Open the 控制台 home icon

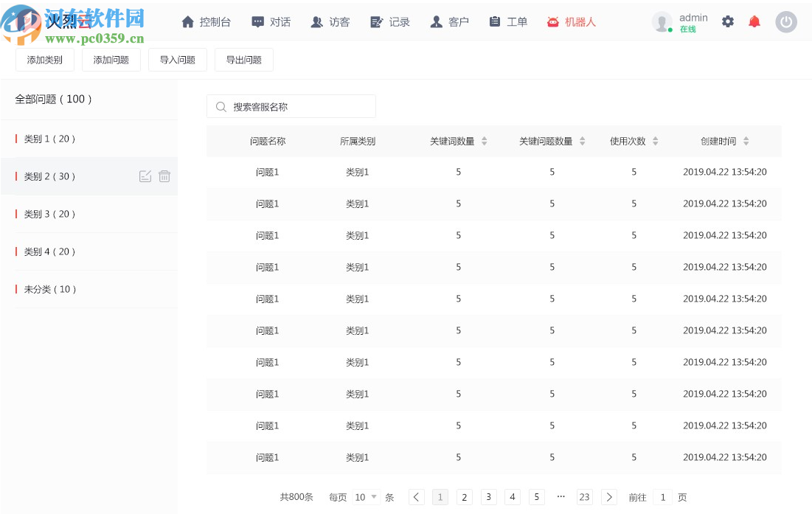187,21
